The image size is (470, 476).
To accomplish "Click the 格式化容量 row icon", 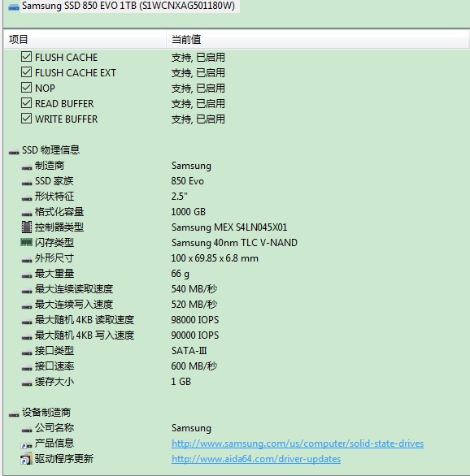I will pos(27,214).
